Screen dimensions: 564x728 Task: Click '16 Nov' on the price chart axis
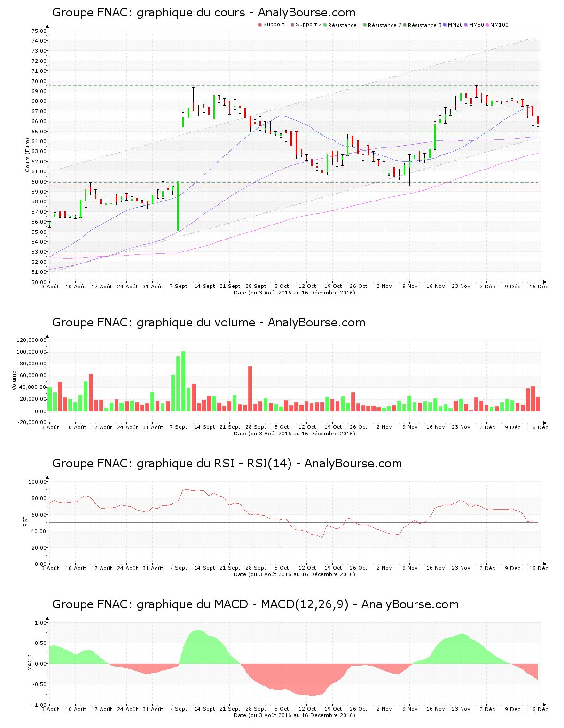pyautogui.click(x=436, y=286)
